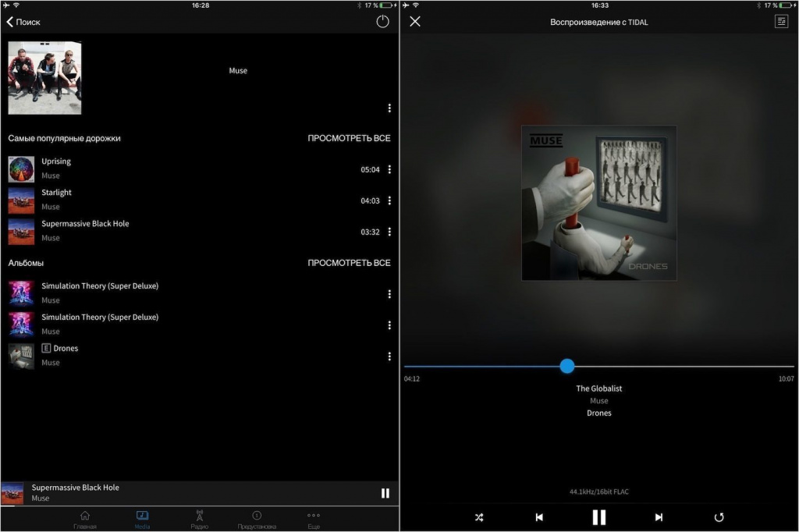Screen dimensions: 799x532
Task: Open options menu for Muse artist header
Action: click(x=389, y=108)
